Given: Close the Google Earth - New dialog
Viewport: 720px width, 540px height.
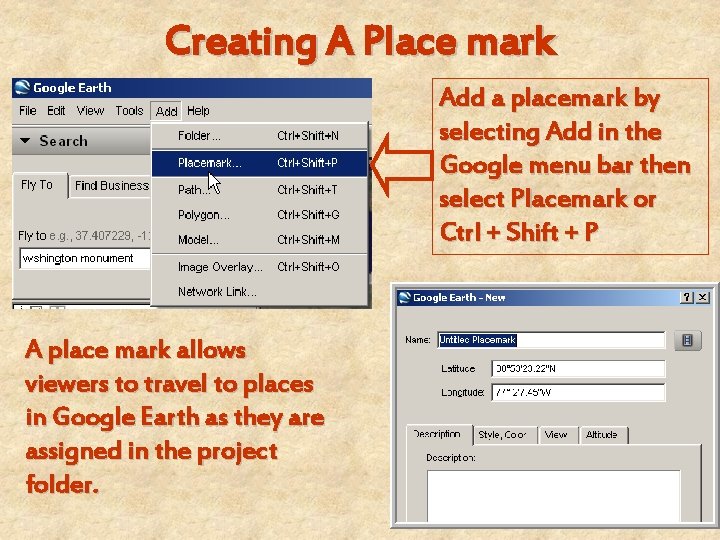Looking at the screenshot, I should pyautogui.click(x=703, y=298).
